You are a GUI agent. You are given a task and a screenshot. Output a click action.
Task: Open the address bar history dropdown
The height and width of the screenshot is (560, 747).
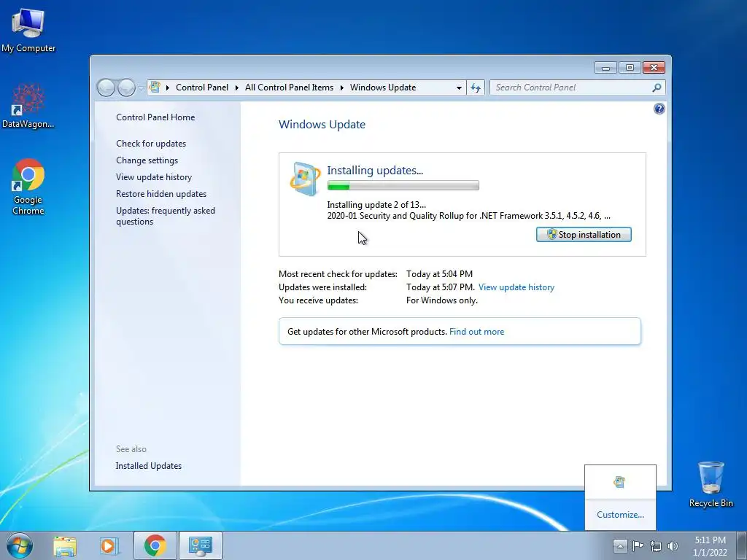[x=459, y=87]
